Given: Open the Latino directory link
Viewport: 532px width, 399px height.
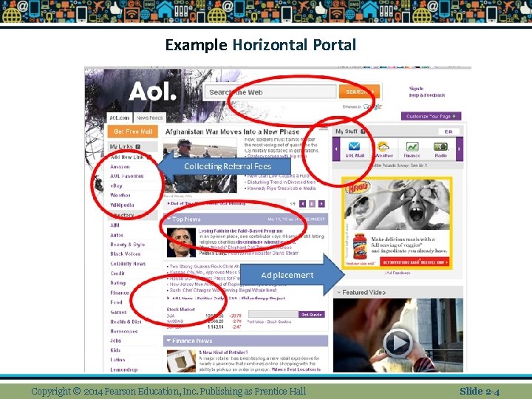Looking at the screenshot, I should point(117,360).
